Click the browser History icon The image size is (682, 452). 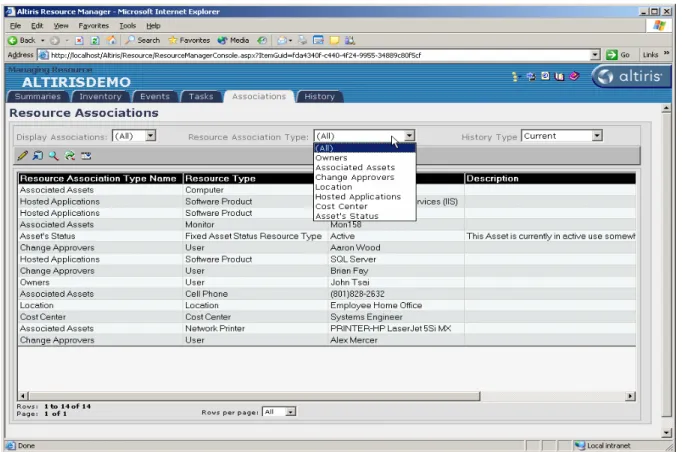[262, 40]
